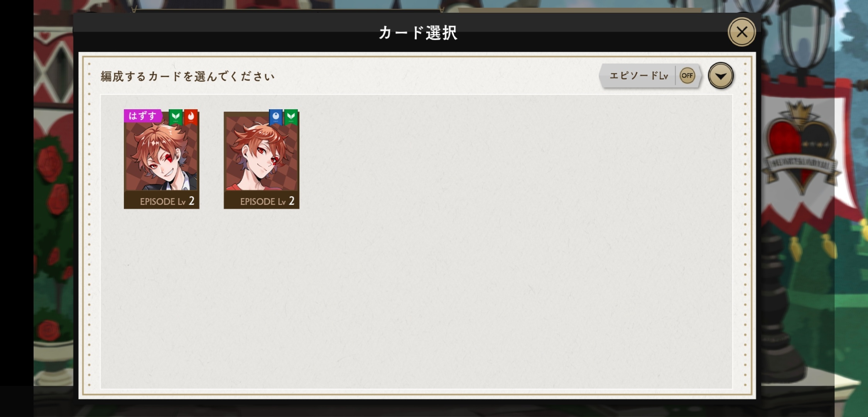This screenshot has height=417, width=868.
Task: Click EPISODE Lv 2 under second card
Action: point(267,201)
